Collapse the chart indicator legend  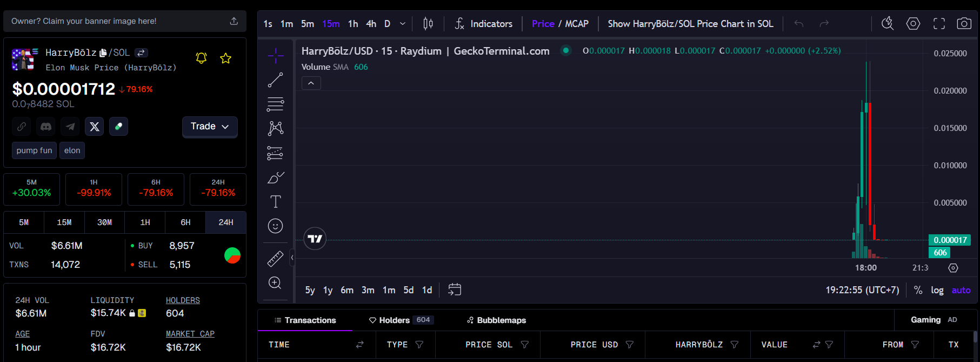point(311,83)
